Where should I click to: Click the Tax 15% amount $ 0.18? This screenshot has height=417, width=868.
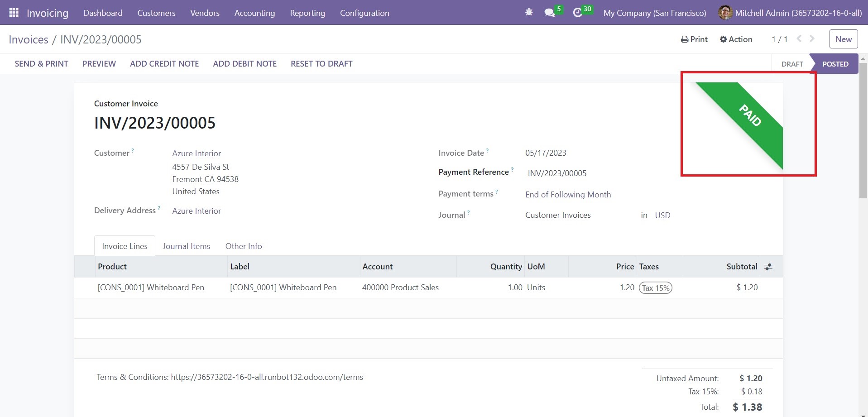point(752,392)
